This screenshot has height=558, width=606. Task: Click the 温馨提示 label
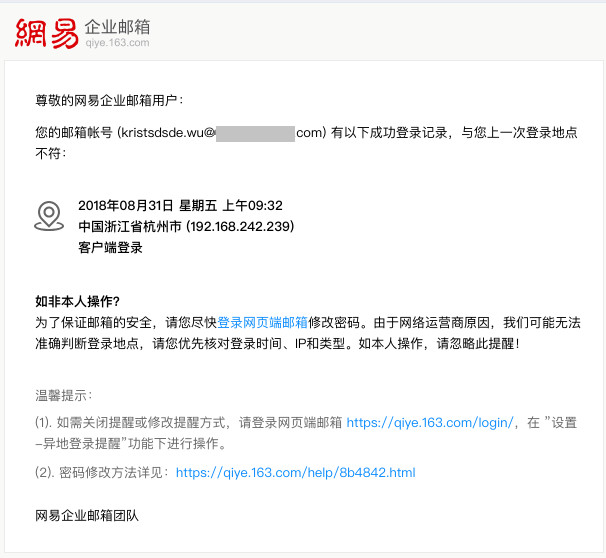[64, 396]
